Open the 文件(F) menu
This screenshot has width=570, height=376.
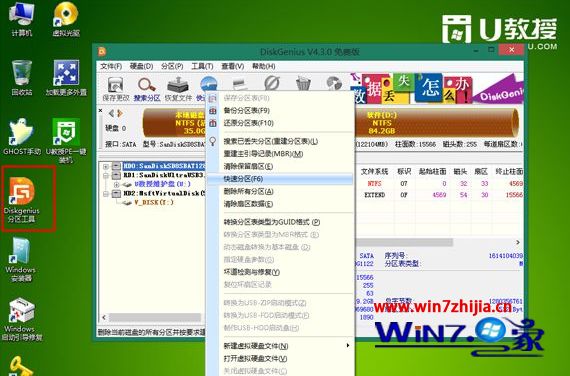pos(111,66)
